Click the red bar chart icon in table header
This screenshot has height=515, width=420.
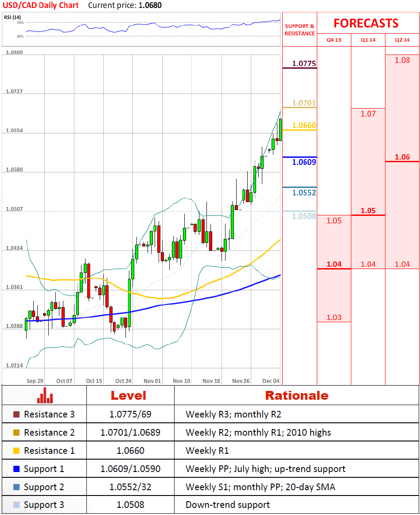coord(45,395)
